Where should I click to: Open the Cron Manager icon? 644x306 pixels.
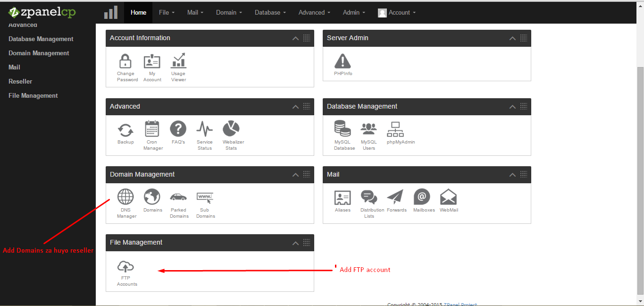tap(152, 129)
